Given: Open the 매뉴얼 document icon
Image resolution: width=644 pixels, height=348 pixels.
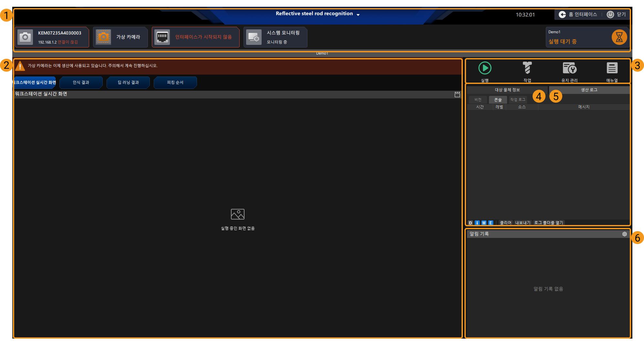Looking at the screenshot, I should coord(612,68).
